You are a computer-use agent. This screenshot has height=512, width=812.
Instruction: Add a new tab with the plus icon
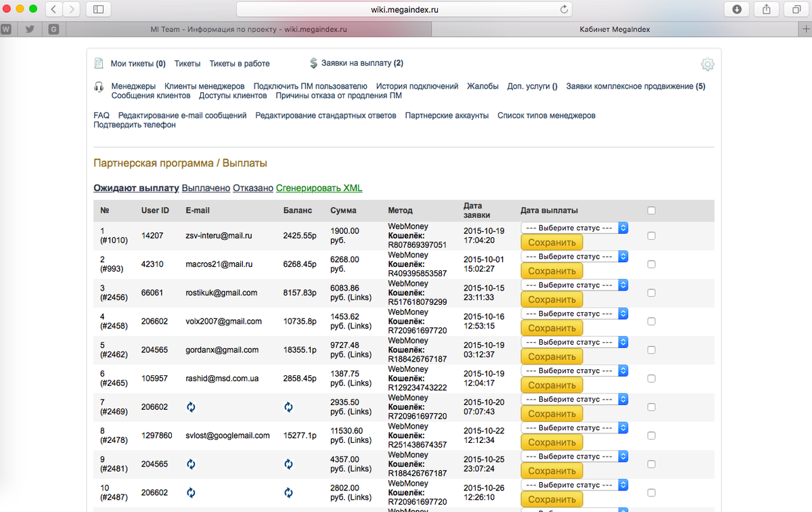pyautogui.click(x=805, y=30)
